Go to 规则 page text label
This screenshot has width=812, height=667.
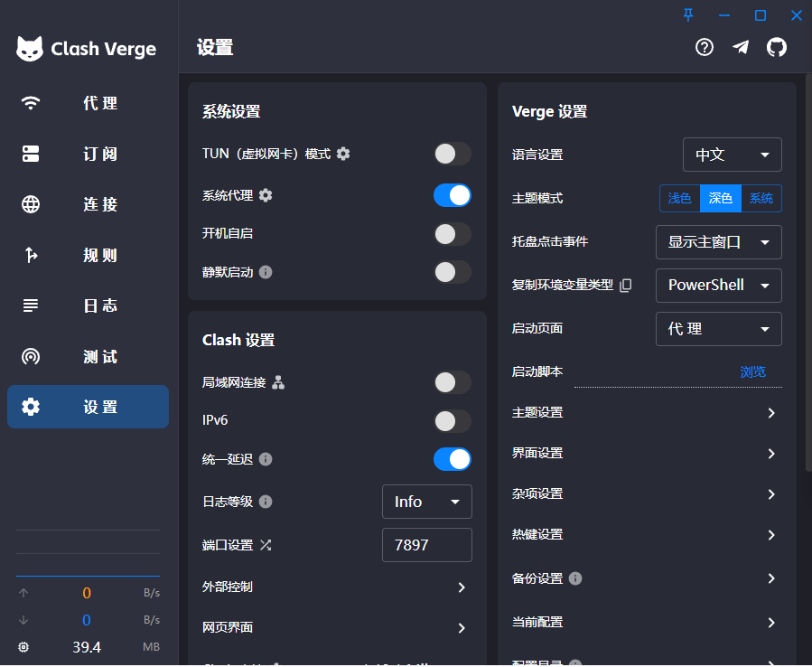[100, 256]
